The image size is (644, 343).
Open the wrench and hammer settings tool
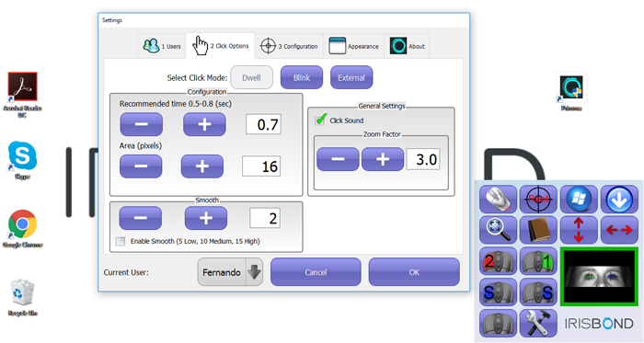point(538,324)
